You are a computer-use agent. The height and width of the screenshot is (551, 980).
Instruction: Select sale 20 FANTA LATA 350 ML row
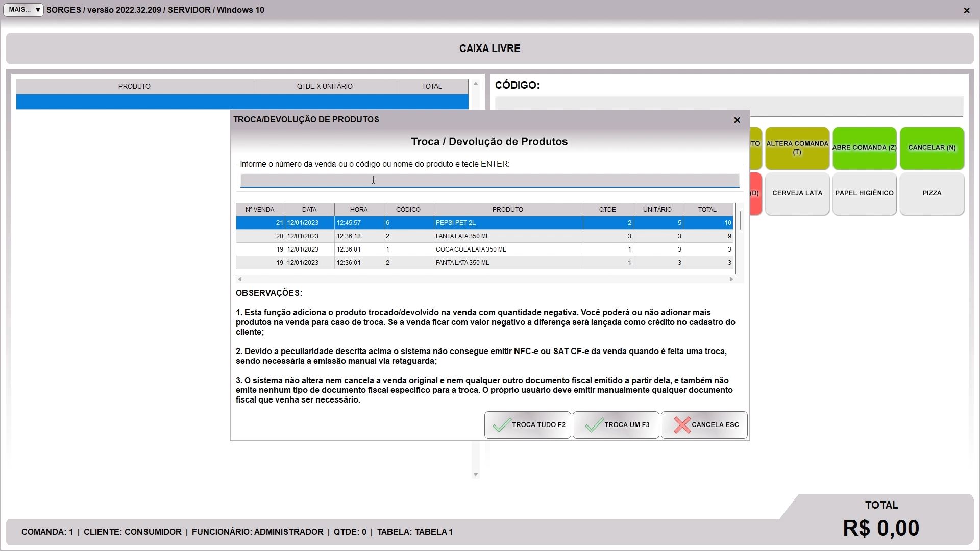point(484,236)
